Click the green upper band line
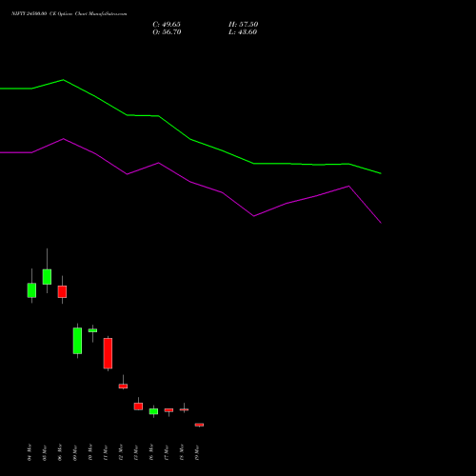476x476 pixels. click(x=190, y=139)
